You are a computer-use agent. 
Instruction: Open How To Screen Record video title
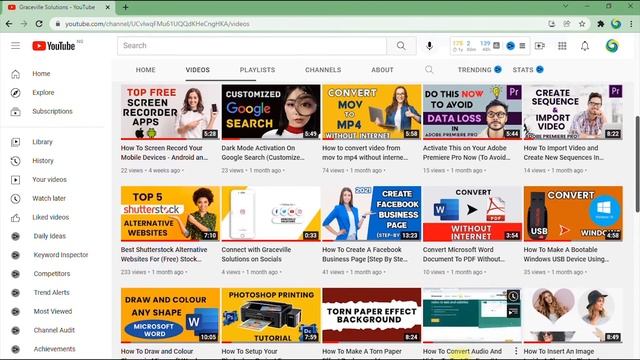(164, 153)
